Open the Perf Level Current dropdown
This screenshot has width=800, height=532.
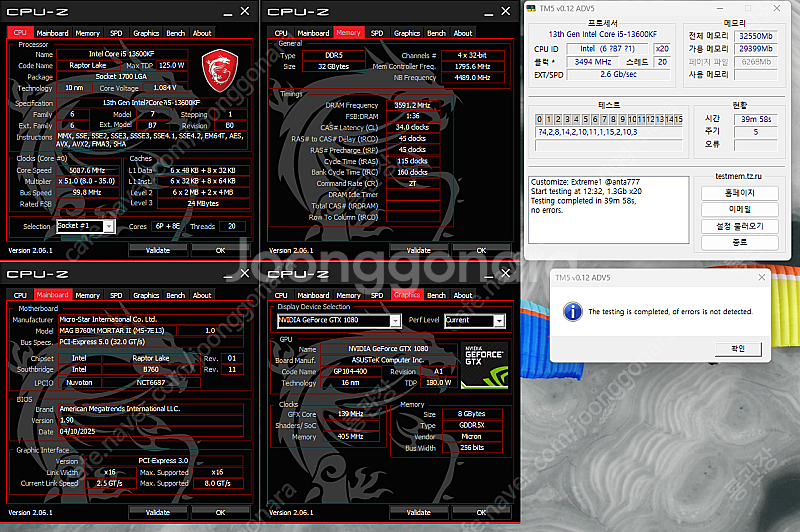tap(499, 320)
